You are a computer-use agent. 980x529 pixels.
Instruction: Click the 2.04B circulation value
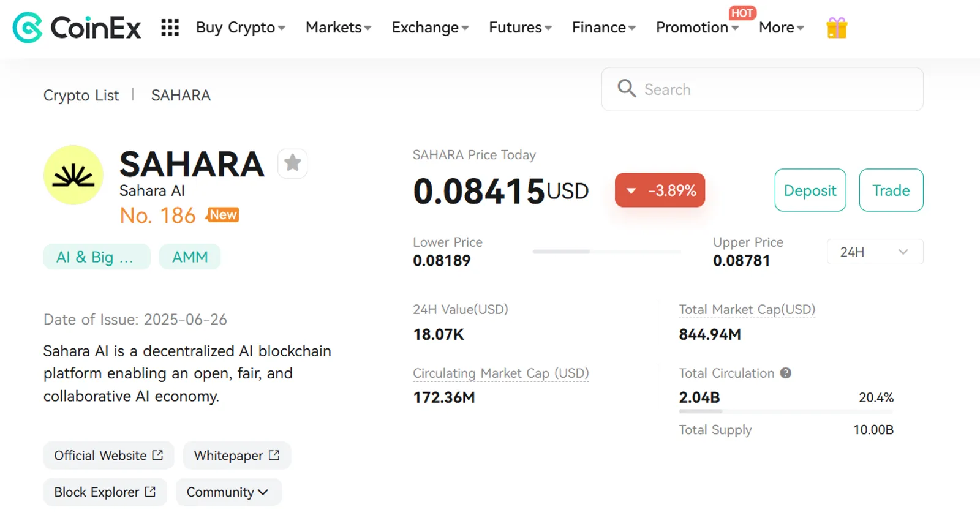tap(699, 398)
